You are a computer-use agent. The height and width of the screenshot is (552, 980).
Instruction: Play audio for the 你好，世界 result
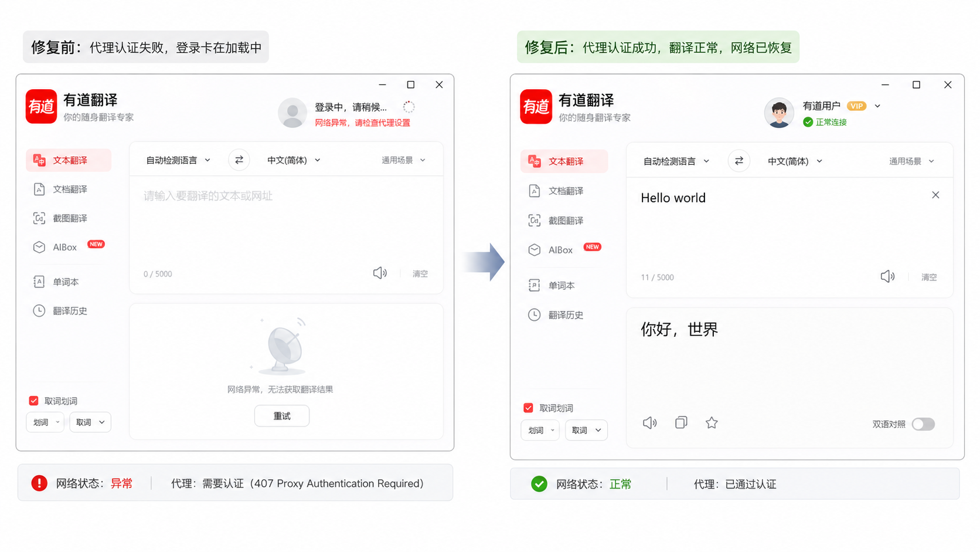pyautogui.click(x=649, y=423)
